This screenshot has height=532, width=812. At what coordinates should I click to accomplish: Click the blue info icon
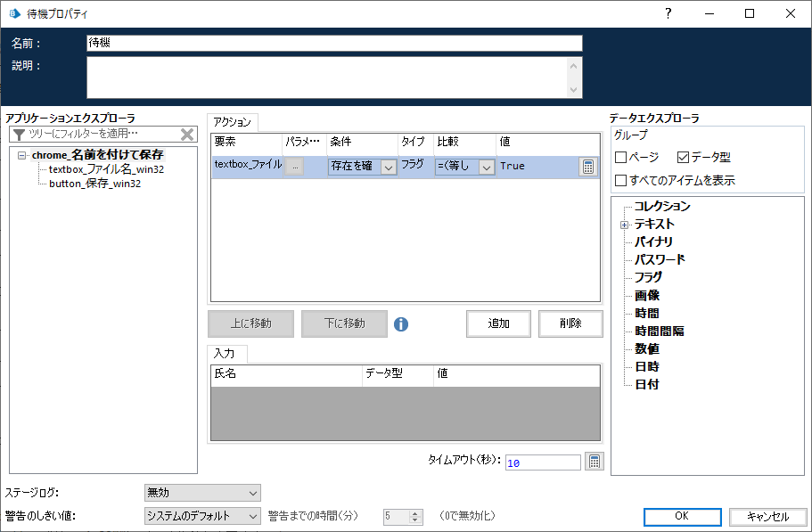coord(401,324)
